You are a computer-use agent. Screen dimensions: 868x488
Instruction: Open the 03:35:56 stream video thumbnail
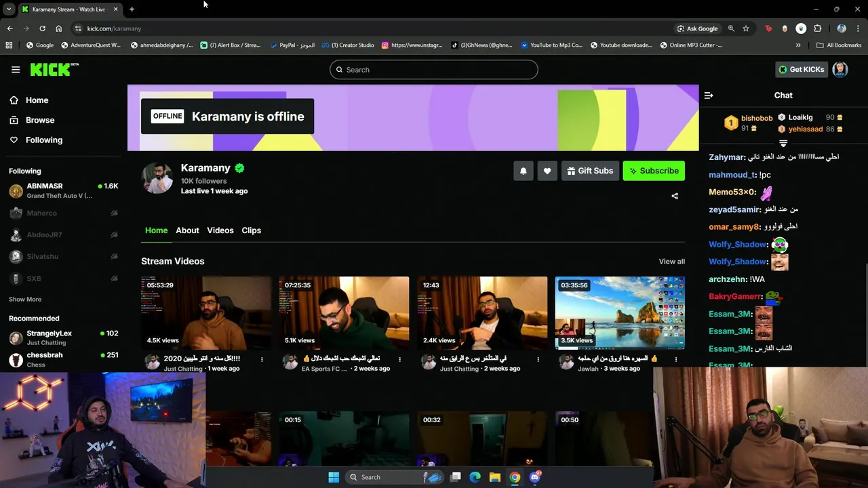point(620,313)
